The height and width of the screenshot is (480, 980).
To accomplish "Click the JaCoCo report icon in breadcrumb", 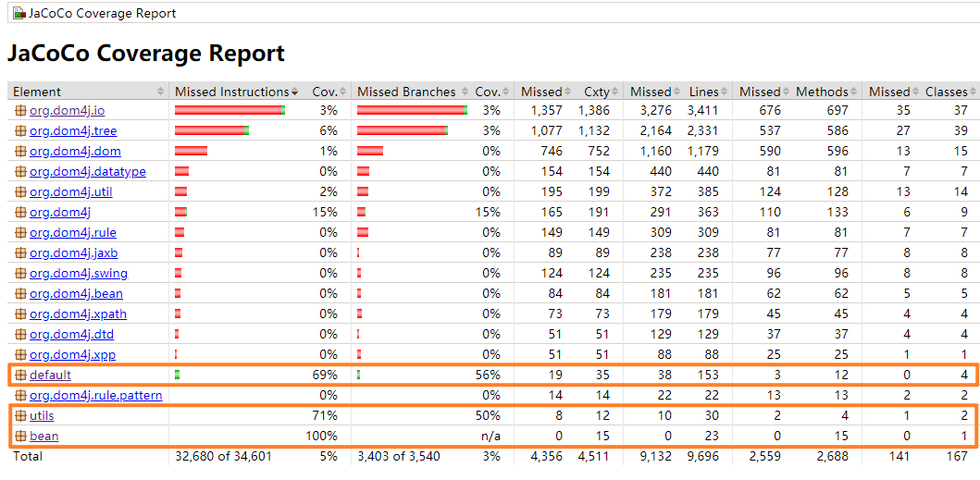I will pos(19,13).
